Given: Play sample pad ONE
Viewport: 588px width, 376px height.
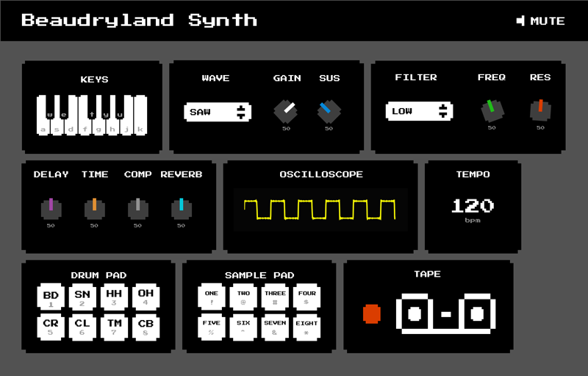Looking at the screenshot, I should (212, 297).
